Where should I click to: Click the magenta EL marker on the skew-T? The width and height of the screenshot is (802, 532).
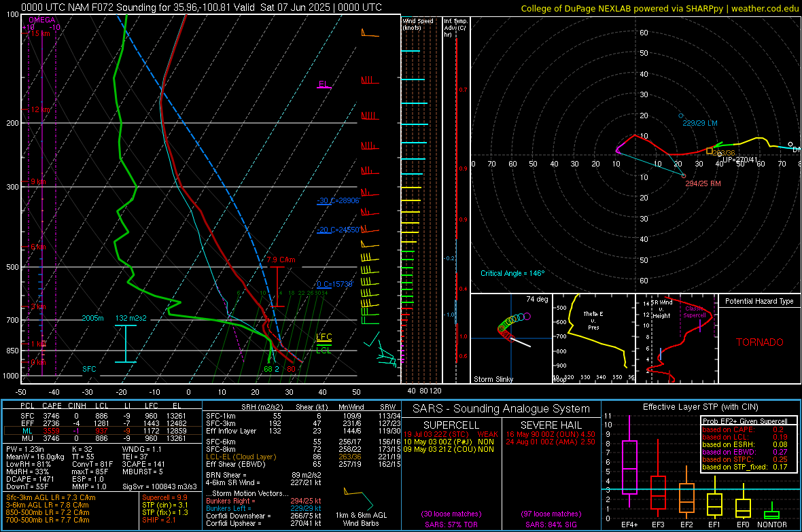pyautogui.click(x=324, y=84)
